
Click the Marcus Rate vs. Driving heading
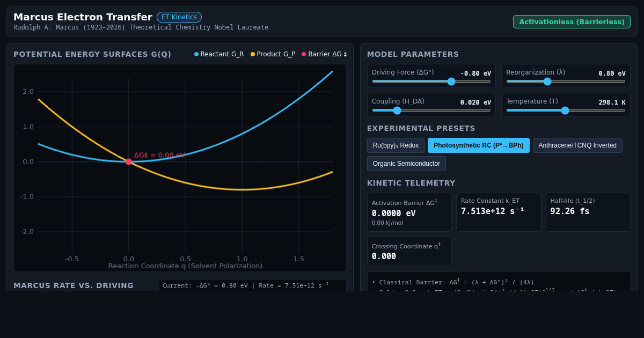coord(74,285)
